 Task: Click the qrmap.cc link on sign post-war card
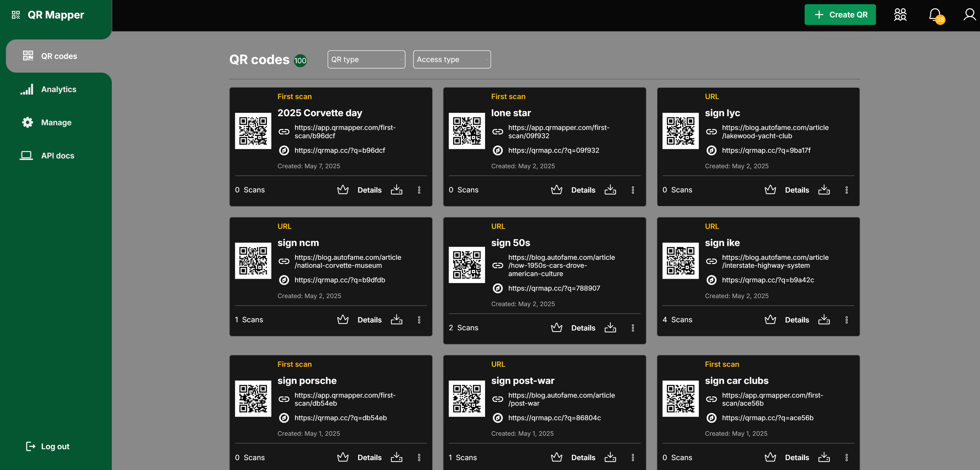coord(554,418)
